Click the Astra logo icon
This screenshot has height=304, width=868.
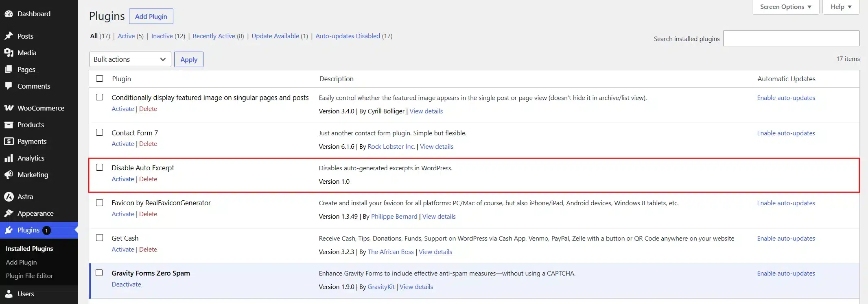pyautogui.click(x=9, y=197)
